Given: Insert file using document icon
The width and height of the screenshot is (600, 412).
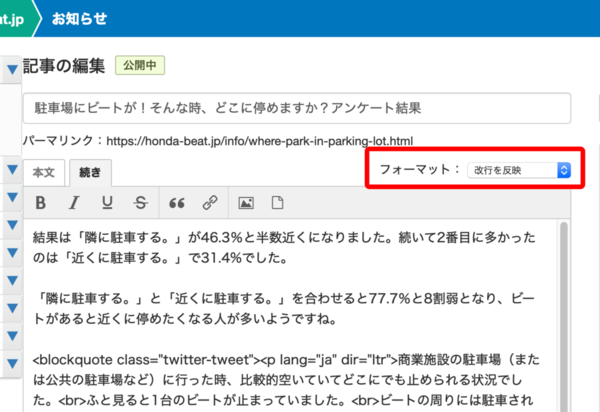Looking at the screenshot, I should pos(277,203).
